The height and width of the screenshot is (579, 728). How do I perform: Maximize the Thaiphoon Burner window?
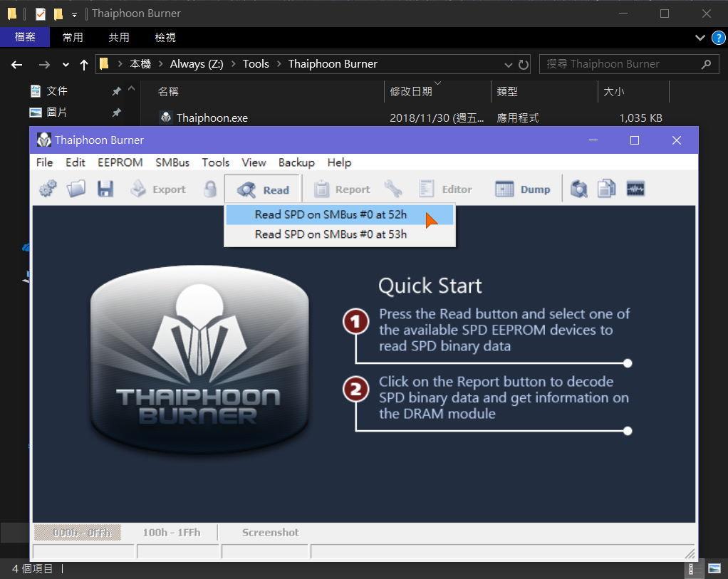point(635,140)
